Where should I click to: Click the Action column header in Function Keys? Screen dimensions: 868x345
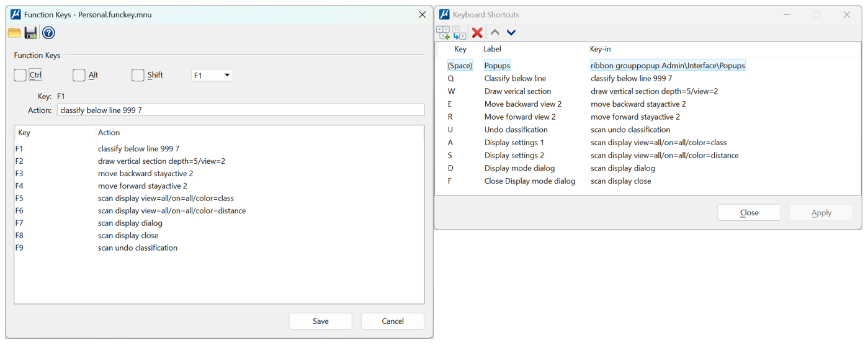click(x=109, y=133)
